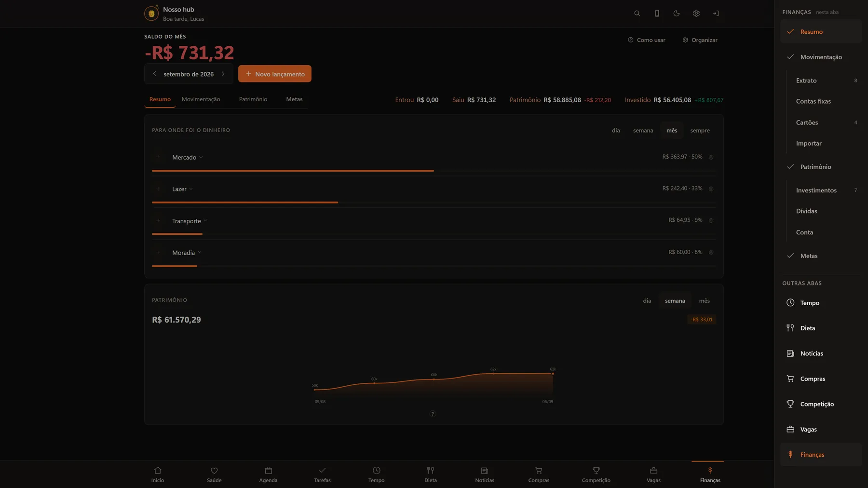Click the Organizar button
The image size is (868, 488).
700,40
